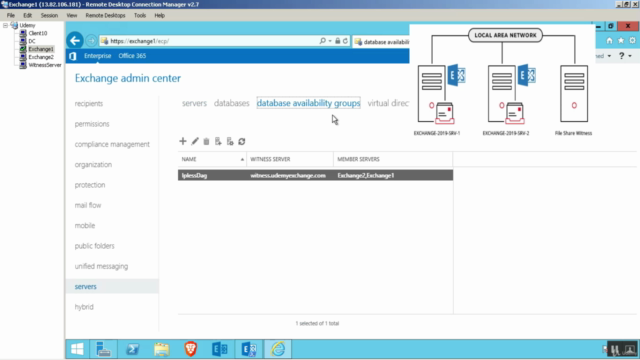Open File Explorer from the taskbar
Viewport: 640px width, 360px height.
pos(162,349)
